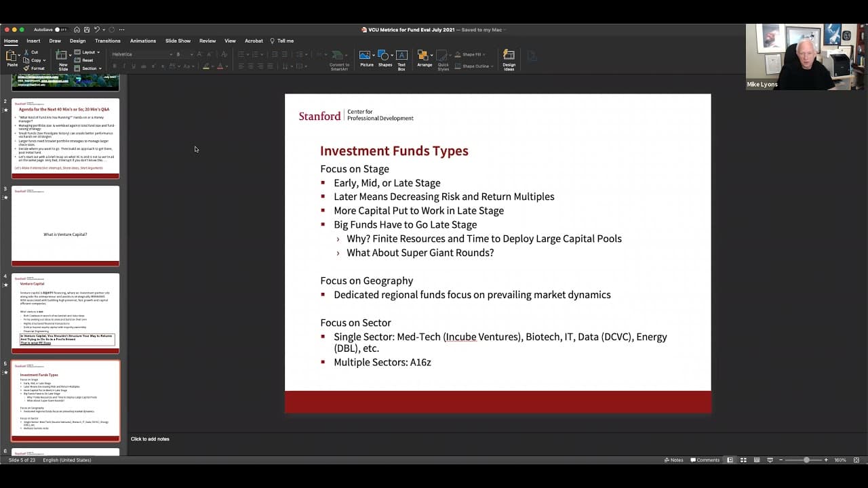Open the Insert ribbon tab
The height and width of the screenshot is (488, 868).
[x=33, y=41]
